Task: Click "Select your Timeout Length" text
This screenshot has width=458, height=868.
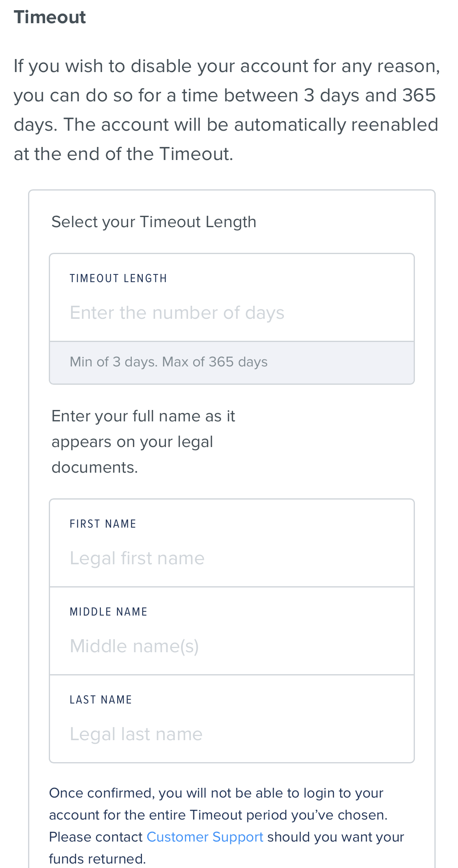Action: (154, 222)
